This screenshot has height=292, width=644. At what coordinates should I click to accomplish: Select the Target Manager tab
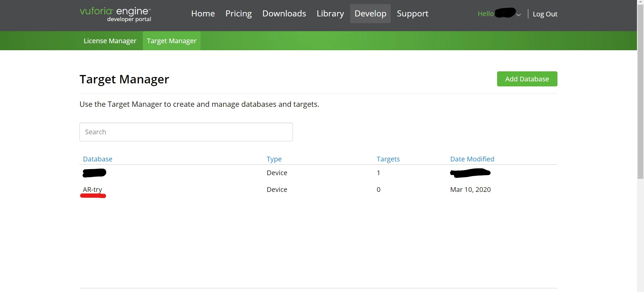172,41
